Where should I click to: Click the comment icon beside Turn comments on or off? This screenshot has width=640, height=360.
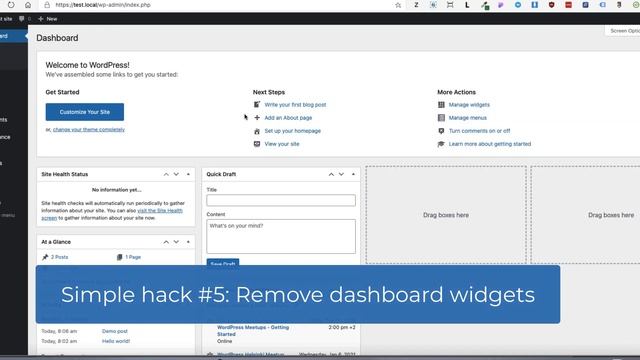click(x=441, y=131)
